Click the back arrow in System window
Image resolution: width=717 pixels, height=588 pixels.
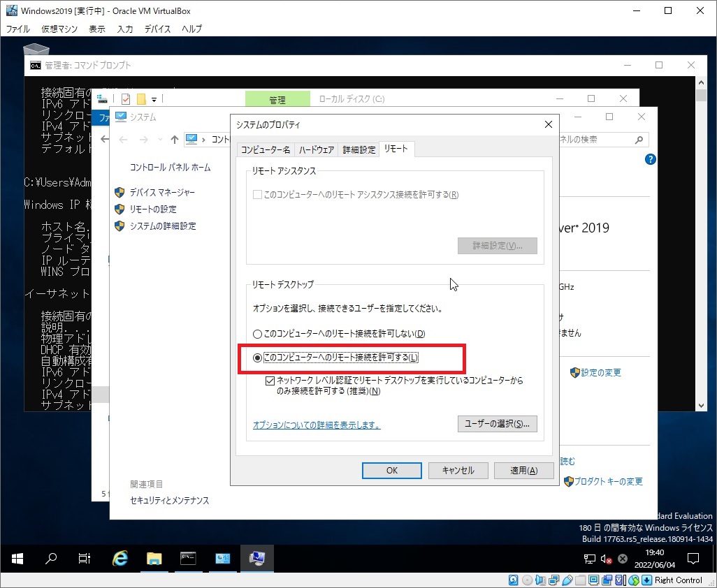(x=122, y=140)
